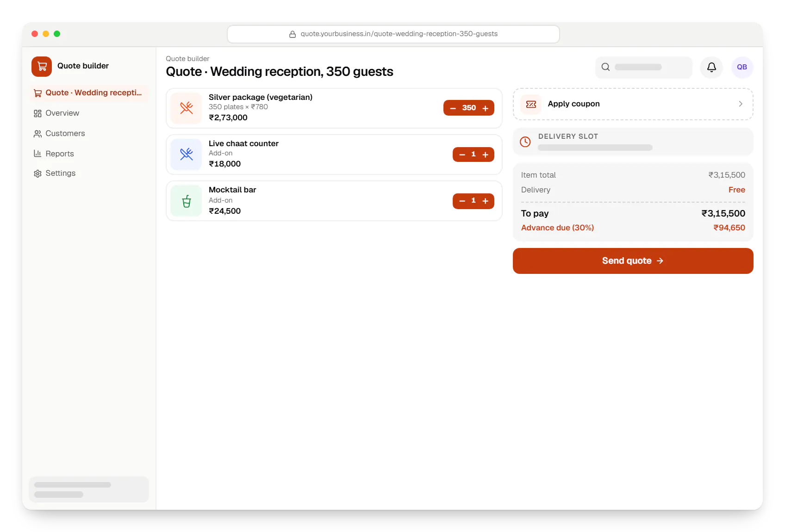Click the Quote builder breadcrumb text
Viewport: 785px width, 532px height.
187,59
